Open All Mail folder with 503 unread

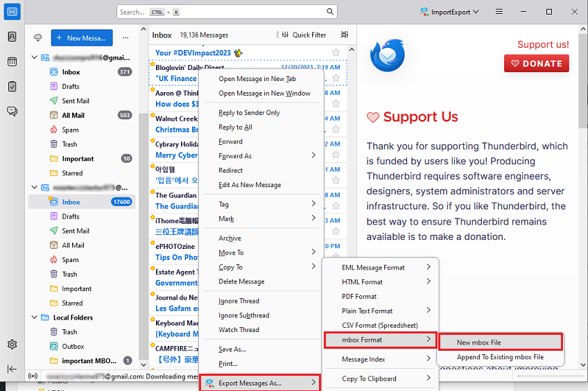click(81, 116)
